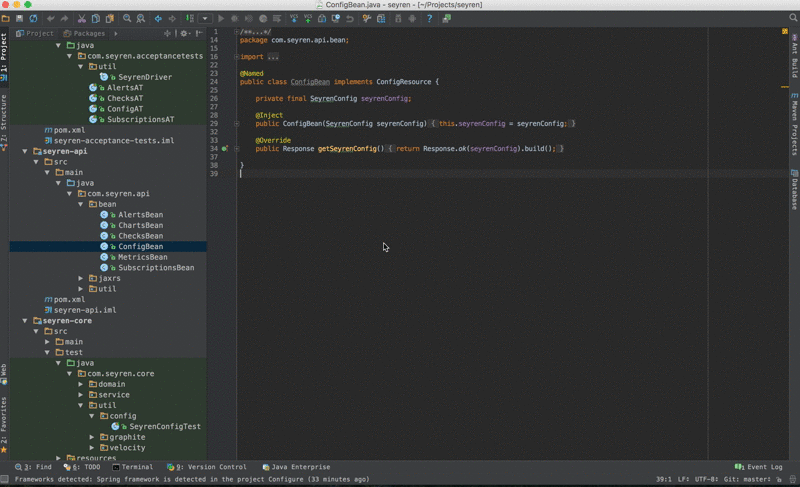Screen dimensions: 800x487
Task: Expand the domain folder
Action: pyautogui.click(x=81, y=384)
